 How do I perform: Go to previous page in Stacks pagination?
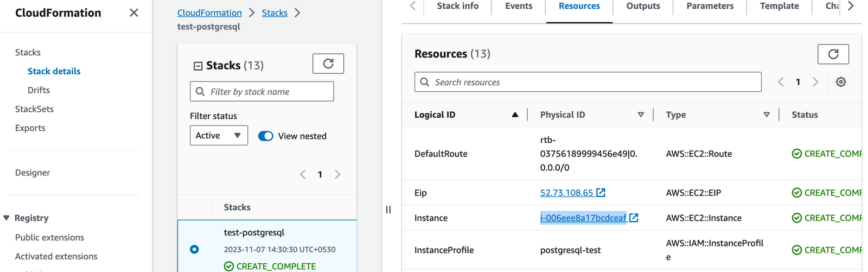(303, 174)
